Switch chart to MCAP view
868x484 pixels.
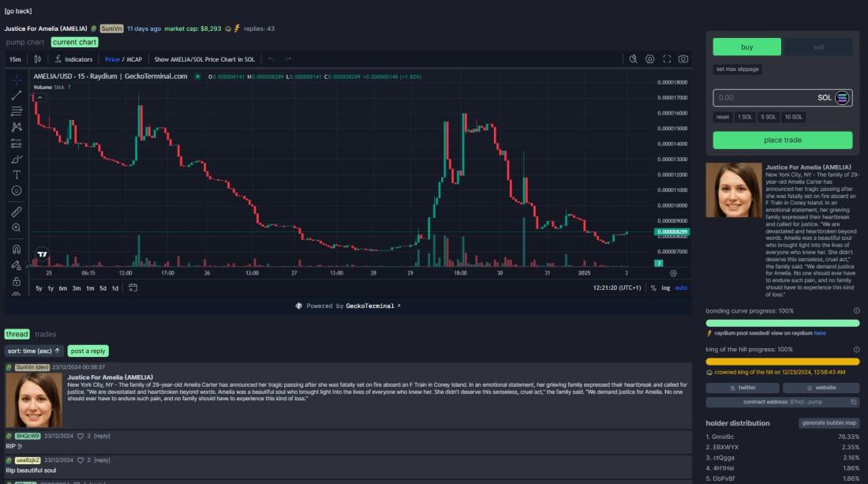click(134, 59)
